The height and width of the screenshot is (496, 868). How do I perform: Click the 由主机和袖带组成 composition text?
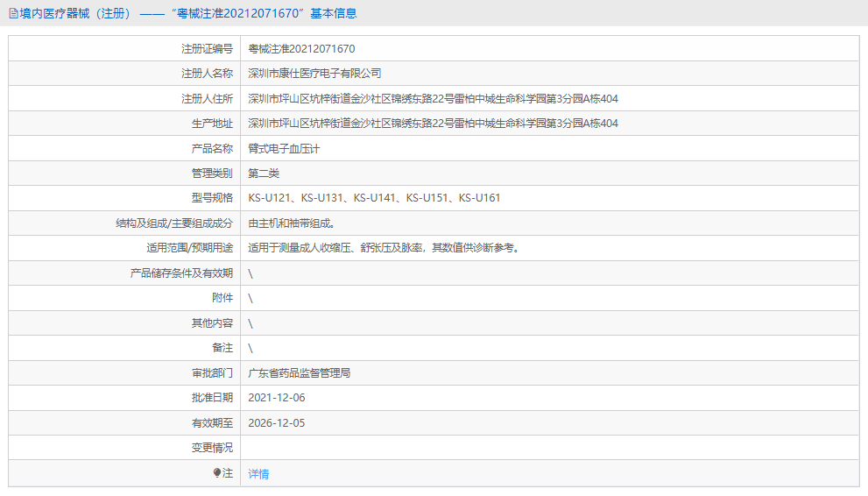click(291, 223)
